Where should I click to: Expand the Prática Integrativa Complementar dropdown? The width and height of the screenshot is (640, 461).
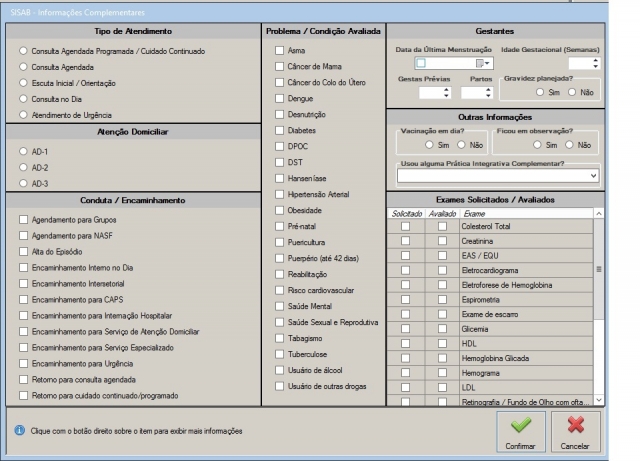click(595, 175)
